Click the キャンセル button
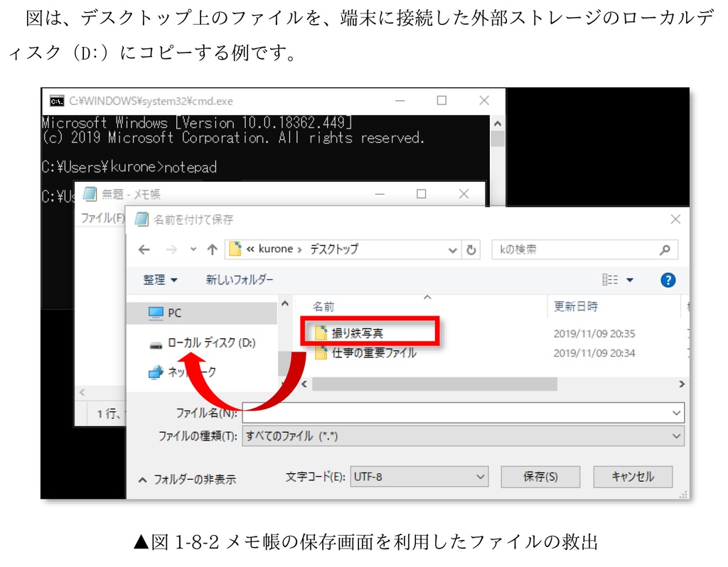This screenshot has height=567, width=728. (632, 477)
